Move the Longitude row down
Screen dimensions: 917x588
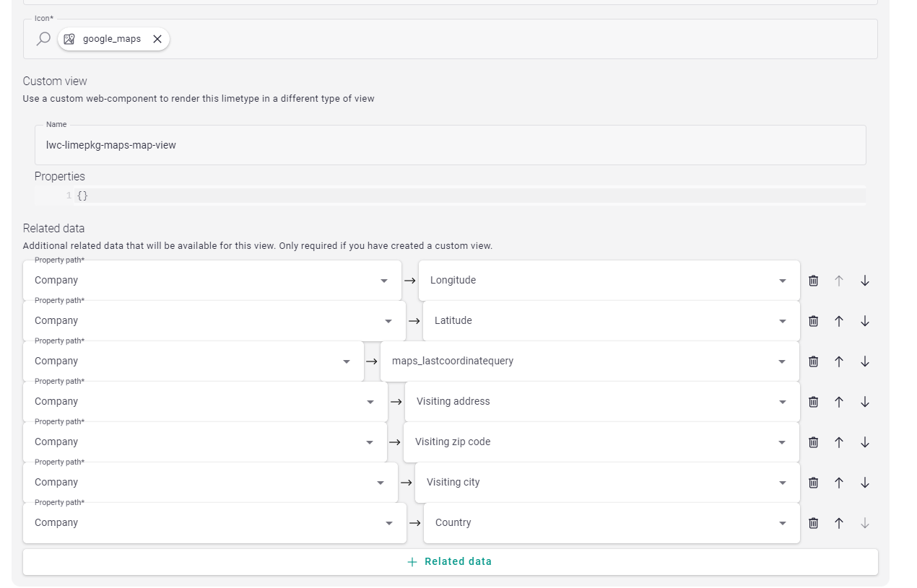(x=865, y=281)
